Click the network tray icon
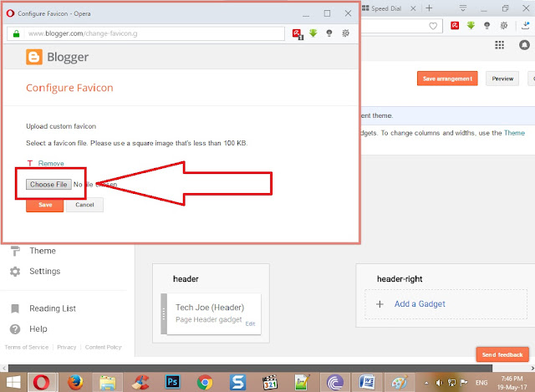Viewport: 535px width, 392px height. 451,383
